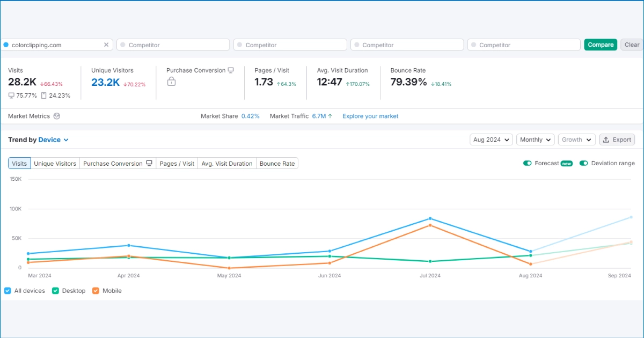644x338 pixels.
Task: Select the Desktop Jul 2024 data point
Action: (x=430, y=261)
